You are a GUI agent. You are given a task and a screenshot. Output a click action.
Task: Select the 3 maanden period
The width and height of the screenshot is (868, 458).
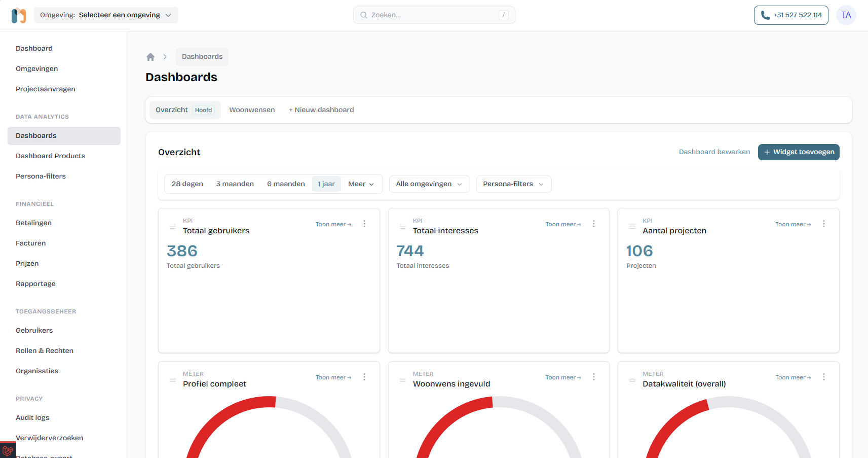point(235,184)
